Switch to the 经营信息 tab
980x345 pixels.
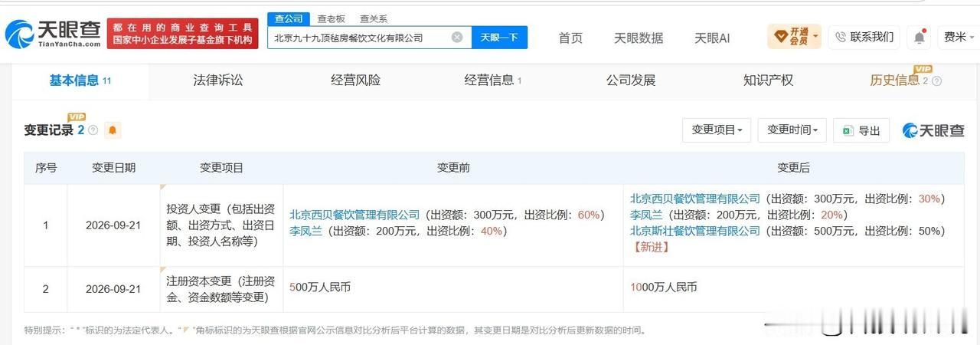click(x=493, y=80)
